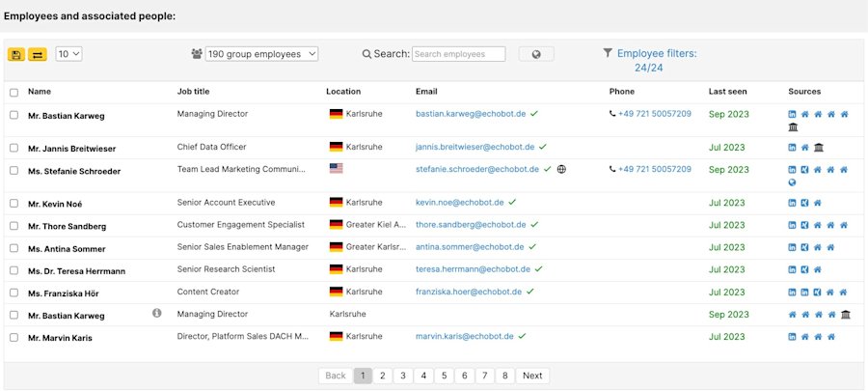Open the home website source for Teresa Herrmann
Viewport: 868px width, 391px height.
(818, 269)
